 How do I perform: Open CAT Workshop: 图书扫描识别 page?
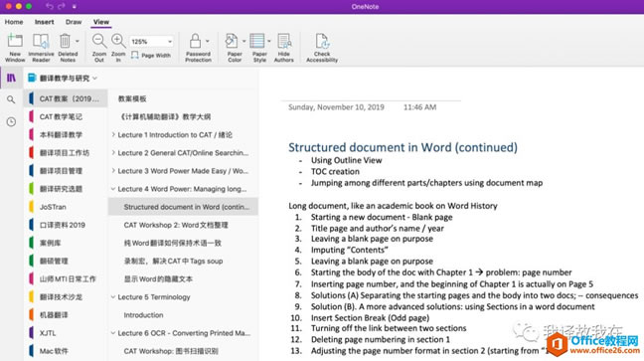pos(183,351)
